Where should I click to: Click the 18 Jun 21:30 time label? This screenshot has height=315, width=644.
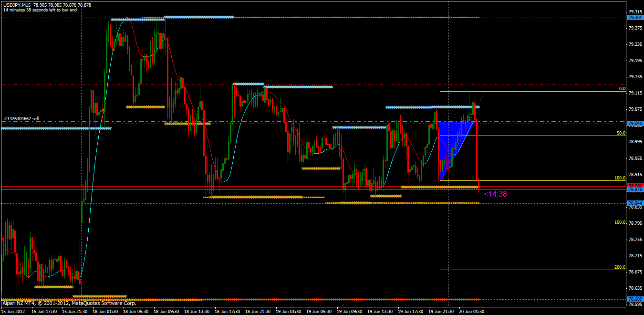point(258,311)
